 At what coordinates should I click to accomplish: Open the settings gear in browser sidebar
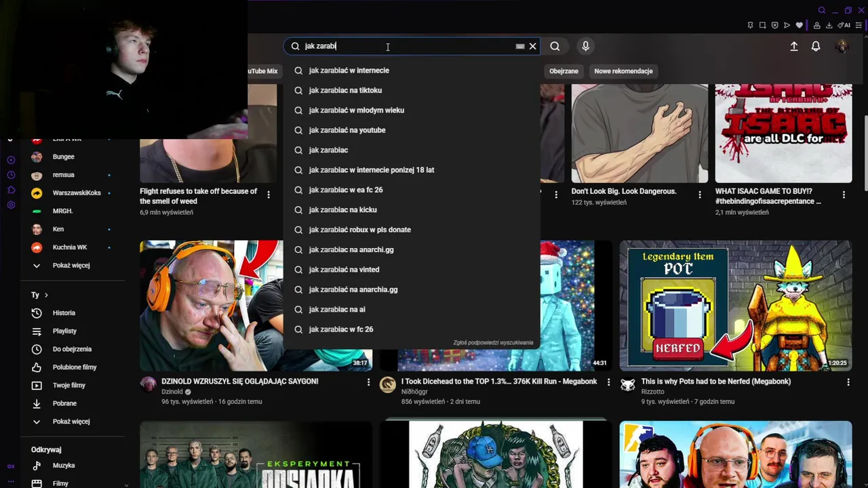coord(11,205)
